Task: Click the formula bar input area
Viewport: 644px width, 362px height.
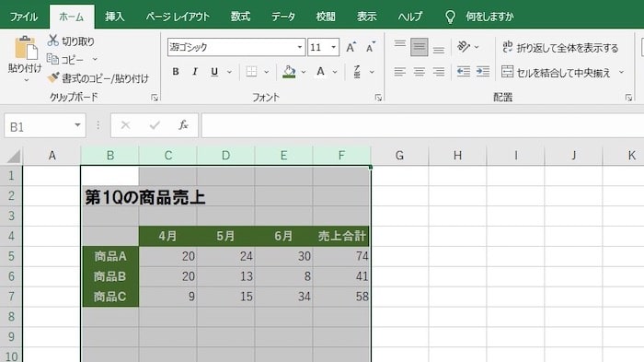Action: 423,125
